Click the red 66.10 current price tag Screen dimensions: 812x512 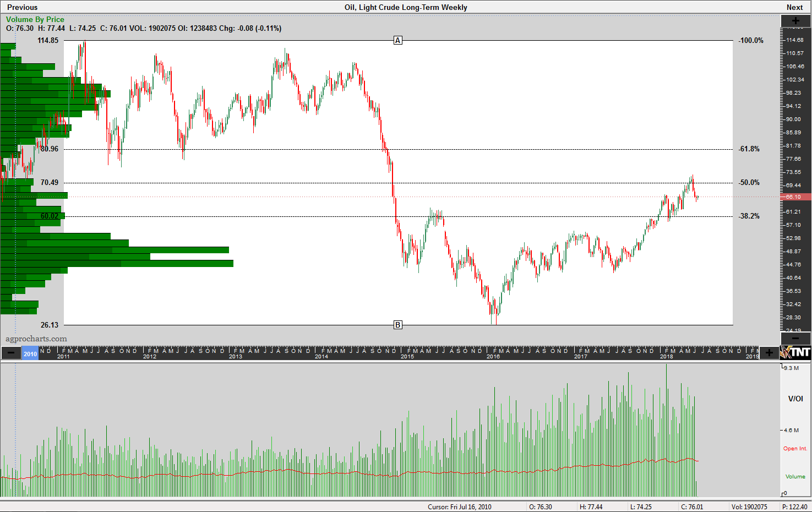pos(795,197)
